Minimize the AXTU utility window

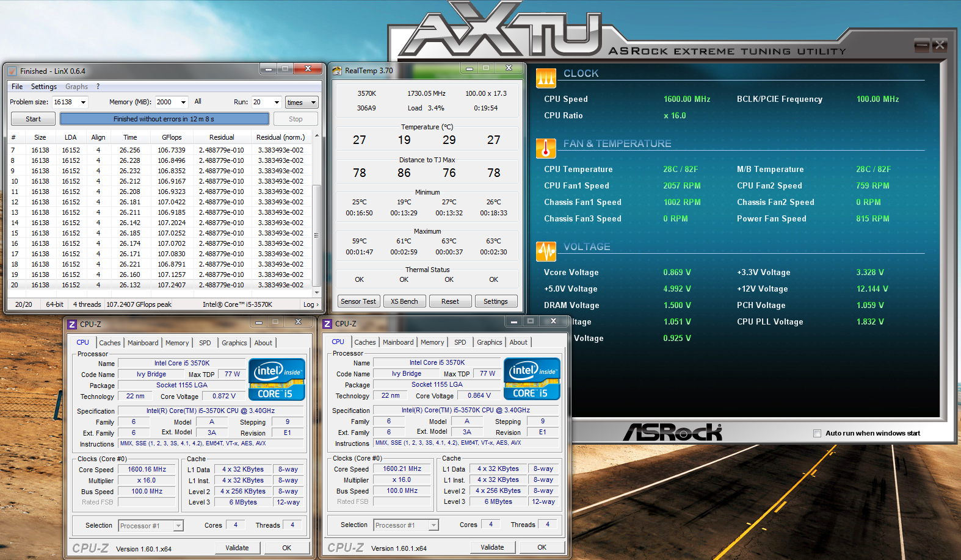pos(922,45)
